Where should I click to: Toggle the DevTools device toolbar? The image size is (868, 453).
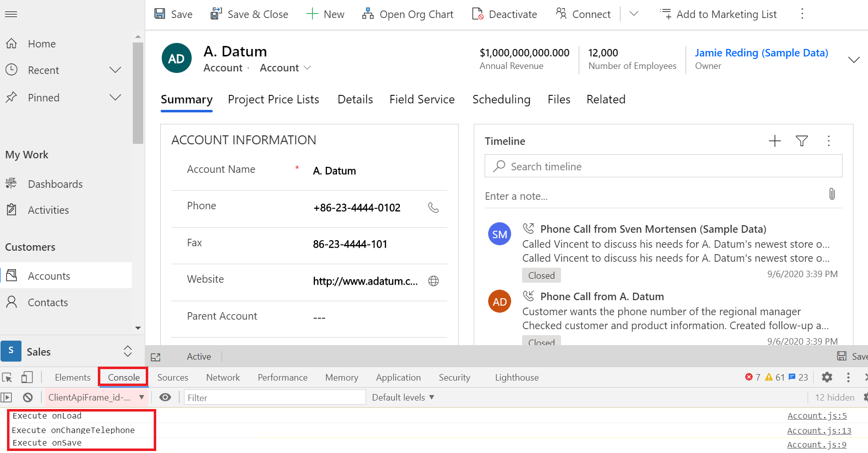click(27, 378)
